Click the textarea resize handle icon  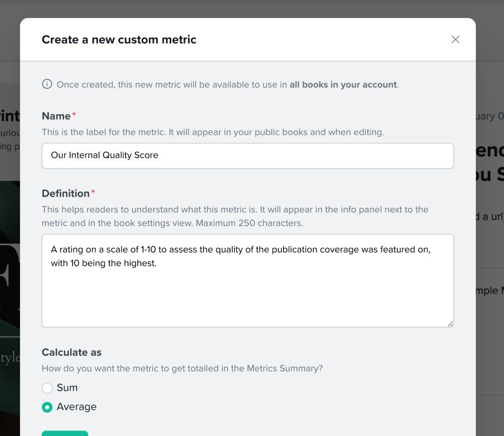[450, 324]
